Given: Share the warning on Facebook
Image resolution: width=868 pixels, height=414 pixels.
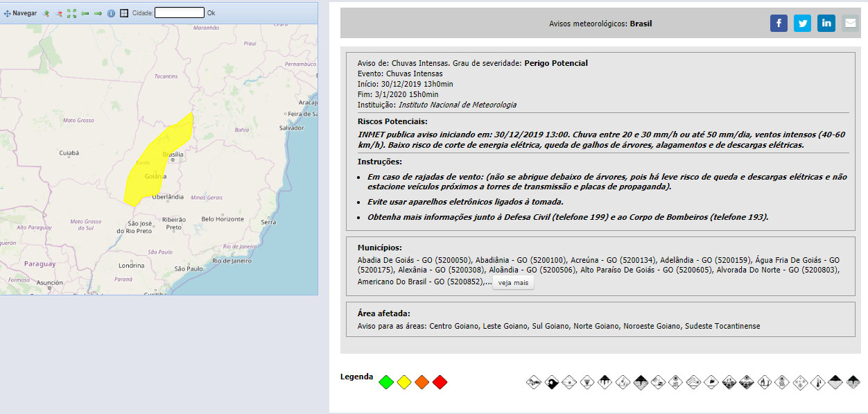Looking at the screenshot, I should 779,24.
